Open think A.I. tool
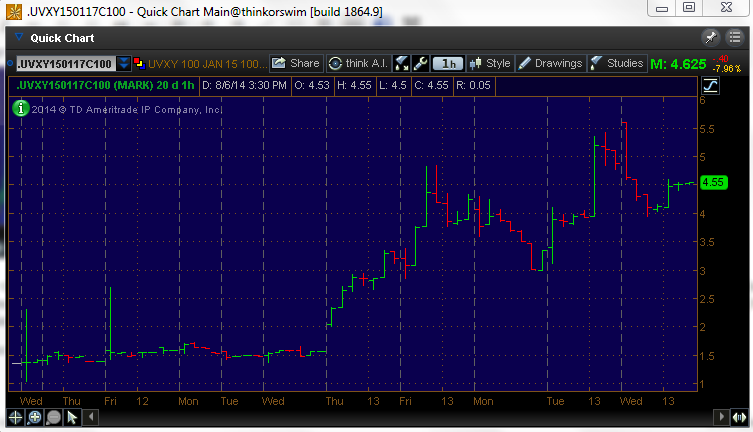The width and height of the screenshot is (753, 432). coord(357,63)
